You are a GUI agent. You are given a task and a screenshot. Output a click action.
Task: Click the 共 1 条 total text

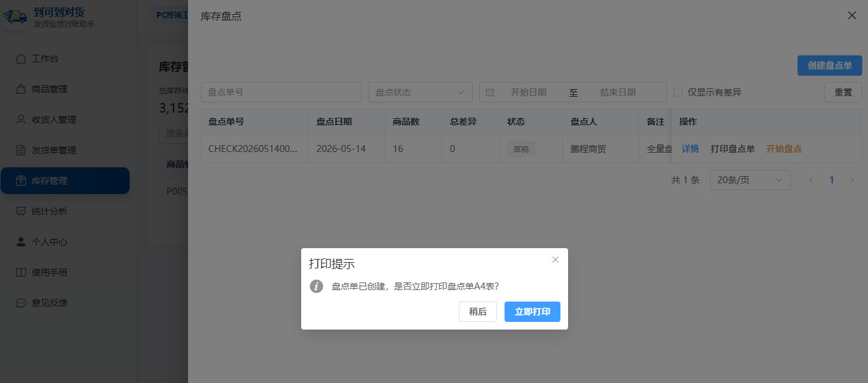click(x=686, y=180)
